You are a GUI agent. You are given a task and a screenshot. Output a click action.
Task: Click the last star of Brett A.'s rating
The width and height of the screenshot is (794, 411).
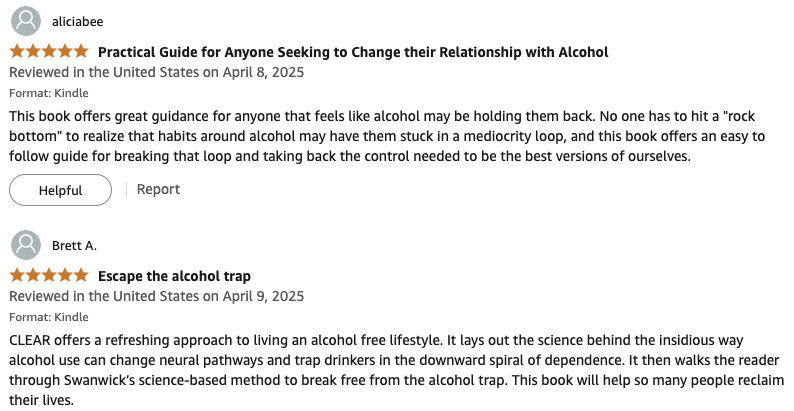tap(81, 275)
